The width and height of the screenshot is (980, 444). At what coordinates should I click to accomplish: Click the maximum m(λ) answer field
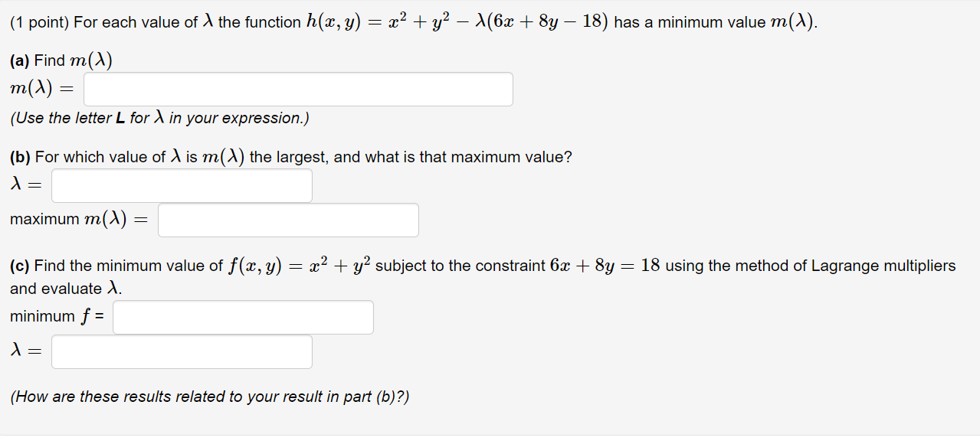click(x=288, y=220)
